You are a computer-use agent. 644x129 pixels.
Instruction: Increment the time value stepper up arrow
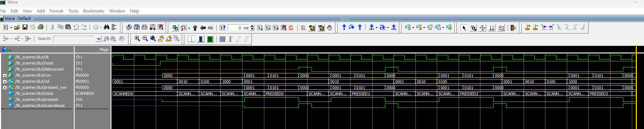(252, 26)
